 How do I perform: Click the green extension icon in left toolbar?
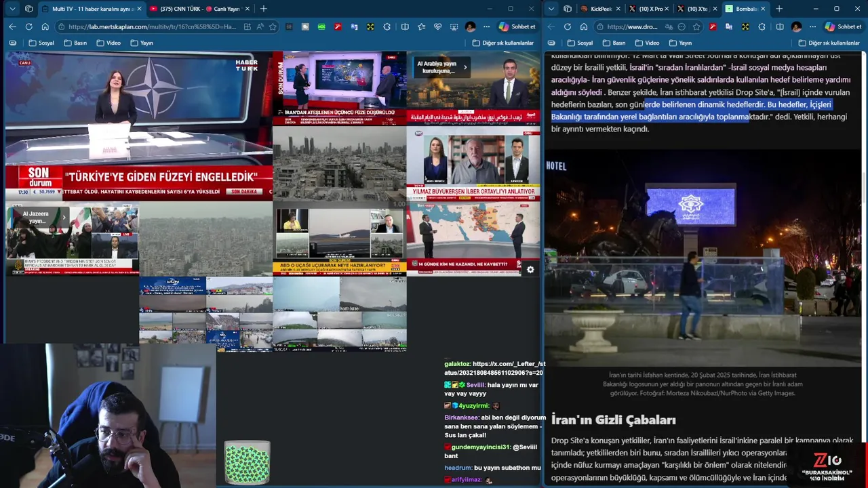click(321, 26)
